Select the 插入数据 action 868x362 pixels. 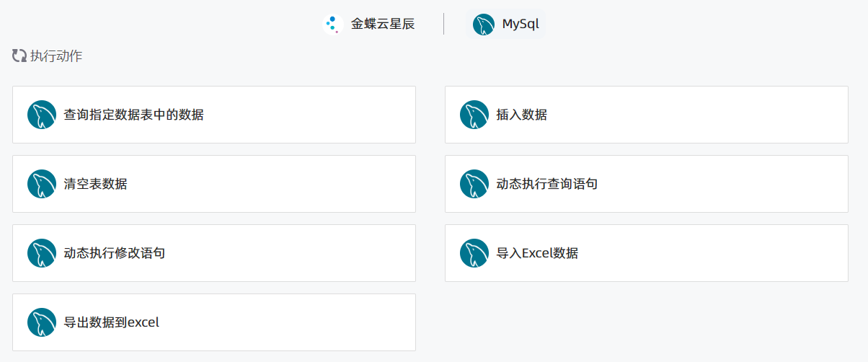pyautogui.click(x=647, y=115)
